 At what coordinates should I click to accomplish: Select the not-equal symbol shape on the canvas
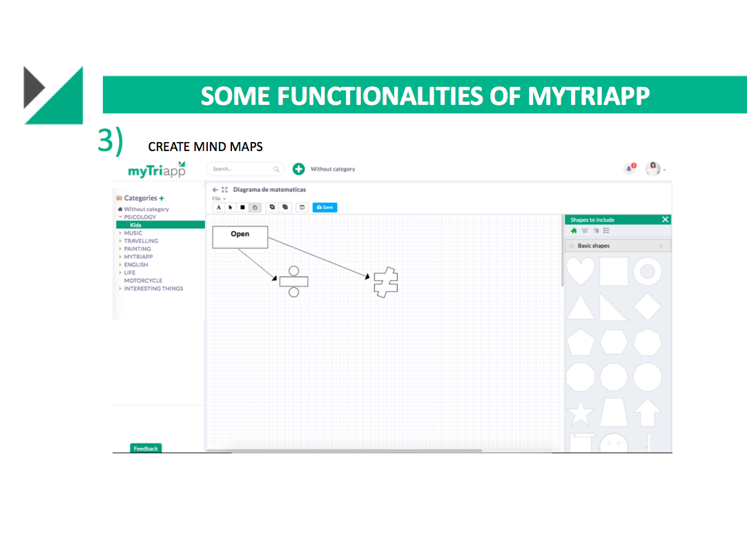click(x=386, y=282)
